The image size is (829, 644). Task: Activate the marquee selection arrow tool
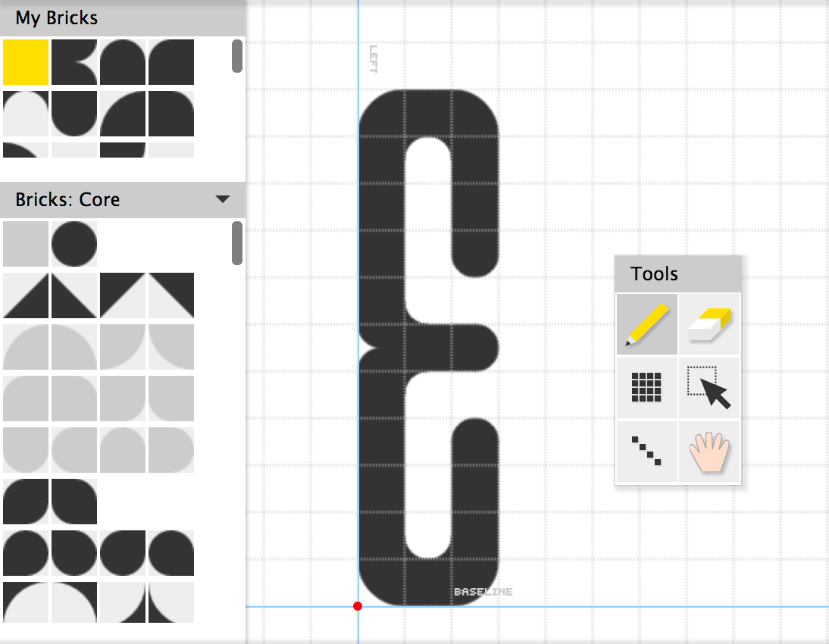[709, 387]
